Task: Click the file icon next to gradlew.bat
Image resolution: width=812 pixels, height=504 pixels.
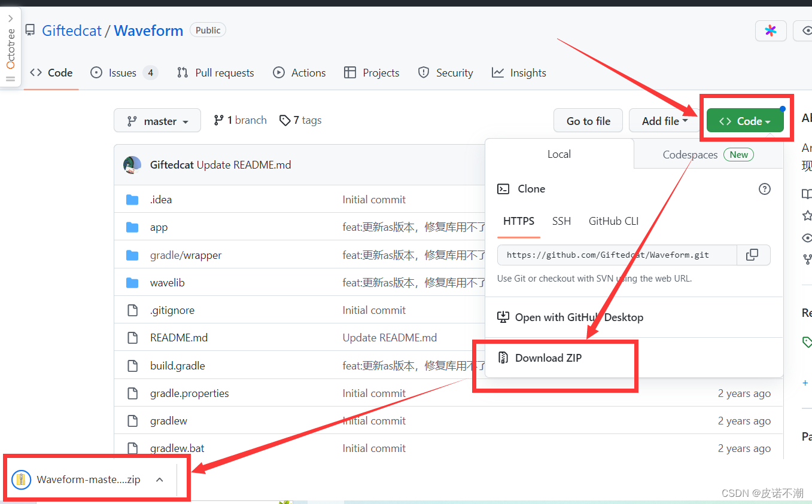Action: coord(132,448)
